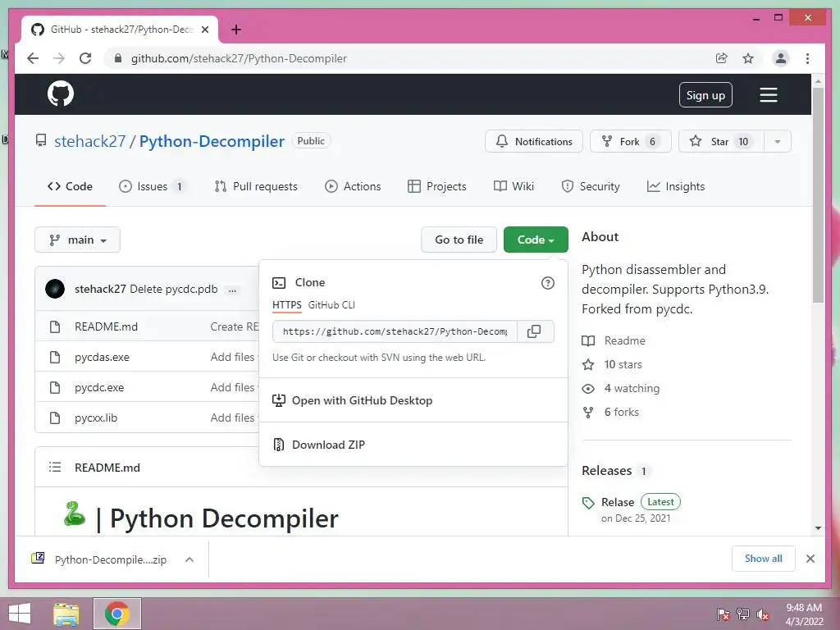
Task: Bookmark the page with the star icon
Action: point(748,58)
